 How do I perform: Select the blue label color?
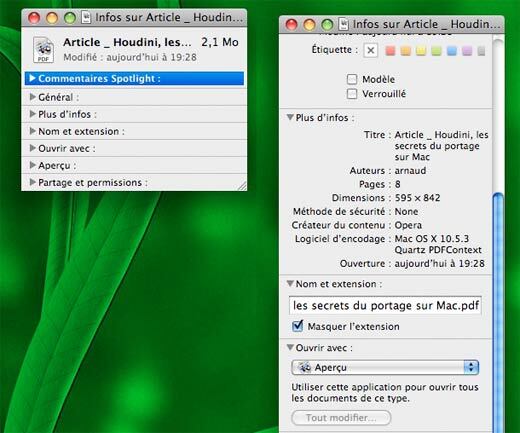pos(451,51)
